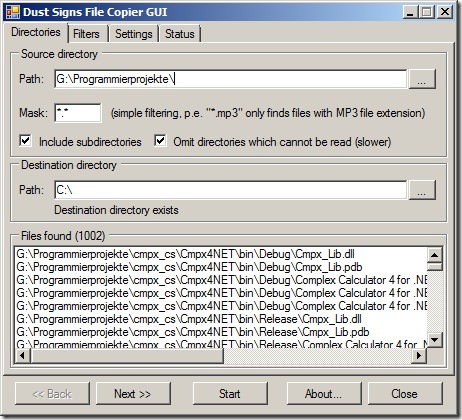Click the Mask input field
Image resolution: width=462 pixels, height=420 pixels.
(78, 113)
